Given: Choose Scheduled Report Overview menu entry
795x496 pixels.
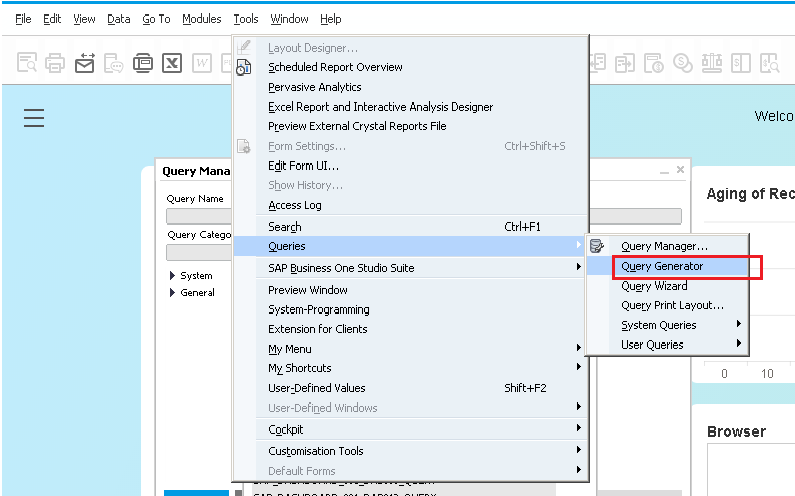Looking at the screenshot, I should [335, 67].
